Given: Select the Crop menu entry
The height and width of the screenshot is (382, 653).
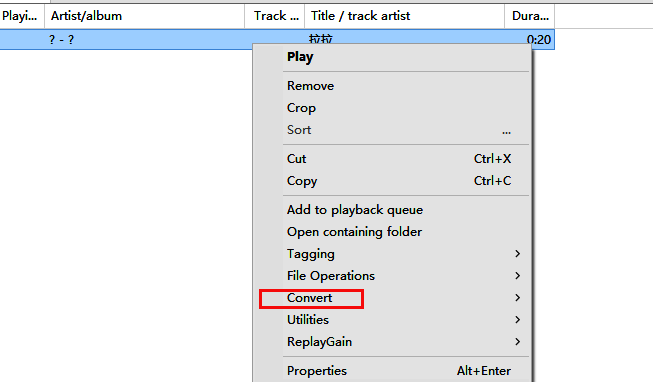Looking at the screenshot, I should [392, 108].
